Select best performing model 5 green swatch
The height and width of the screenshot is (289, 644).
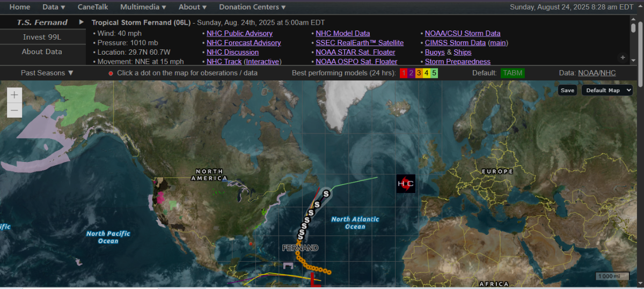point(434,73)
